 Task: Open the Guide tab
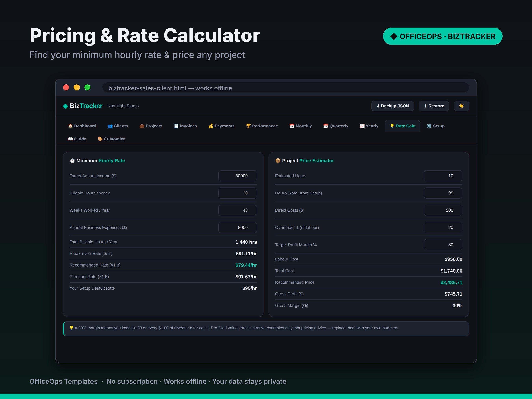(x=77, y=139)
